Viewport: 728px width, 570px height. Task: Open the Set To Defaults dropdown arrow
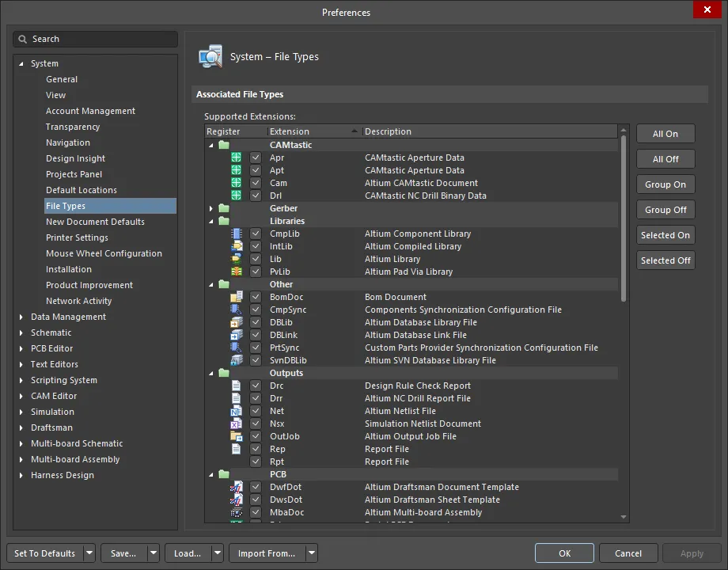(89, 553)
